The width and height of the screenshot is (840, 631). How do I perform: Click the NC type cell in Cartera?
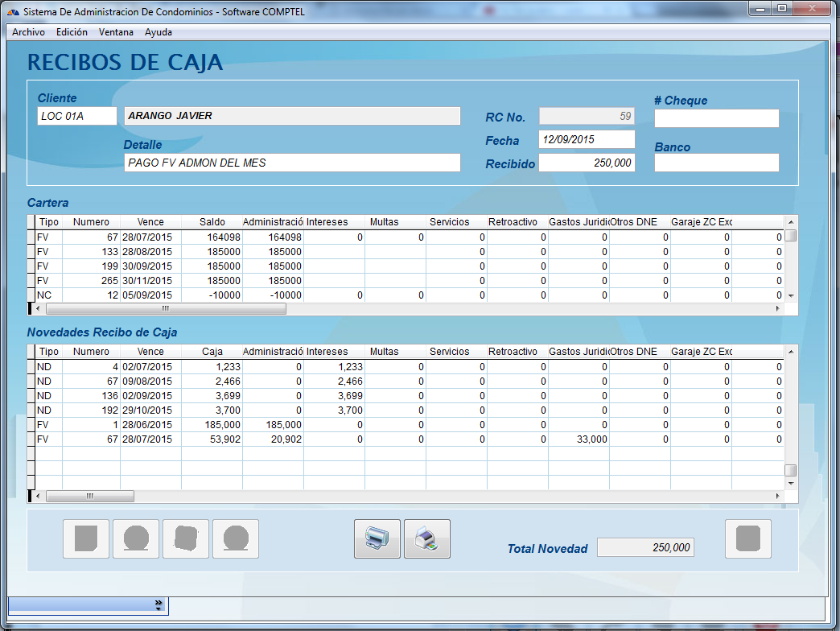coord(49,295)
